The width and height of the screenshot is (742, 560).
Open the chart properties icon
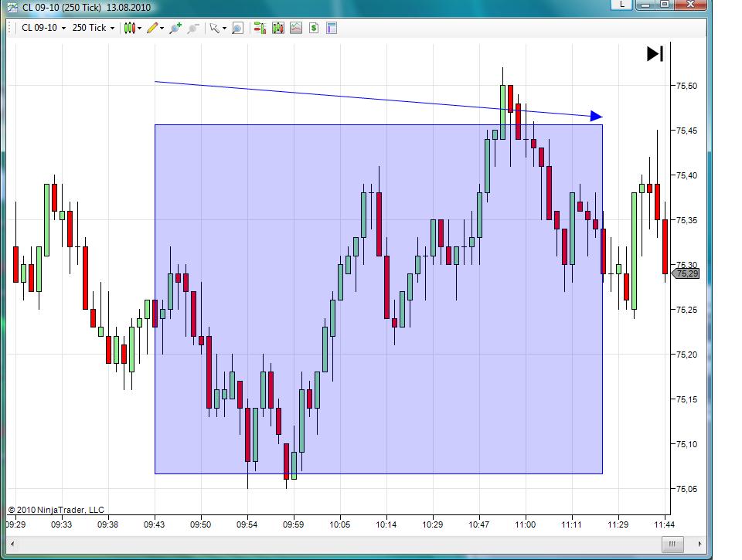[332, 29]
